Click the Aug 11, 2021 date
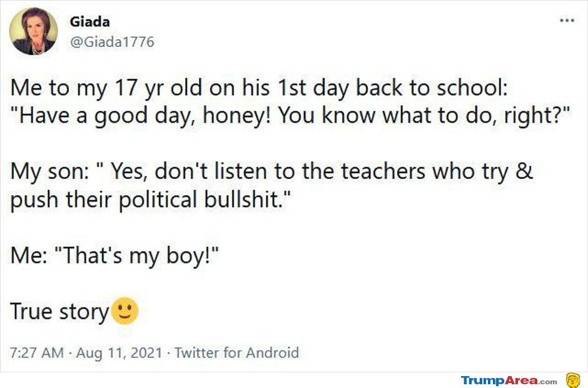The width and height of the screenshot is (588, 388). tap(121, 352)
